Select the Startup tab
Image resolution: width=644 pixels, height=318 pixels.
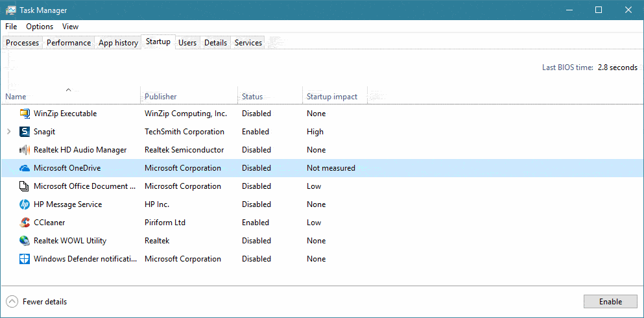coord(158,42)
